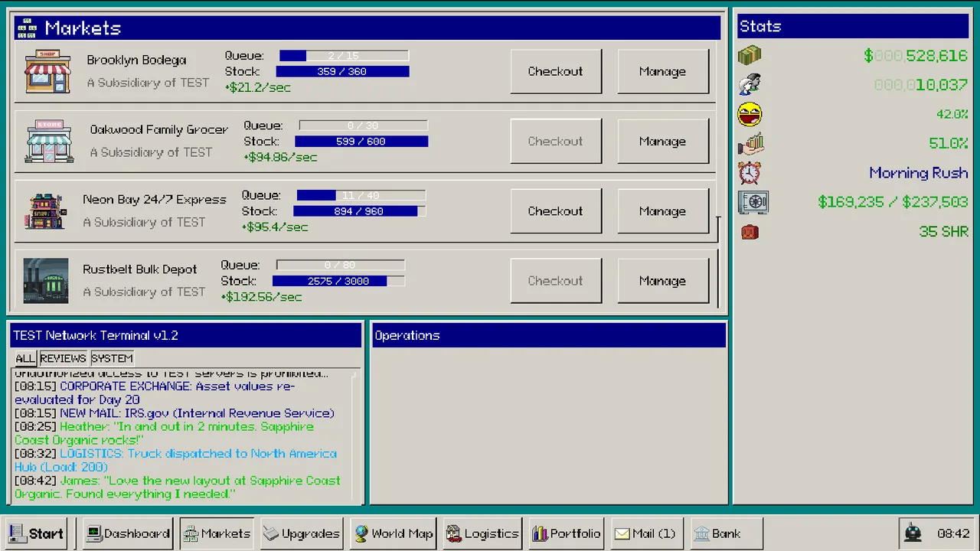Click the Morning Rush status text
The width and height of the screenshot is (980, 551).
(919, 173)
